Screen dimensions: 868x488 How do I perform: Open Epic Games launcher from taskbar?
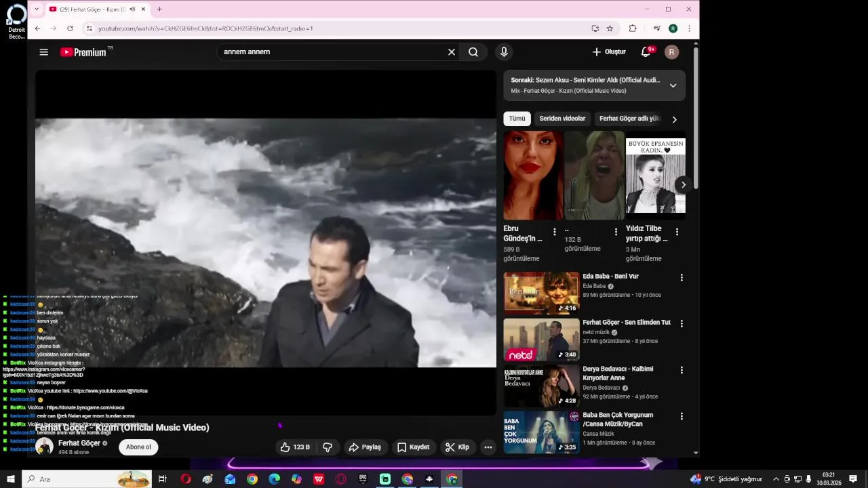click(x=363, y=479)
